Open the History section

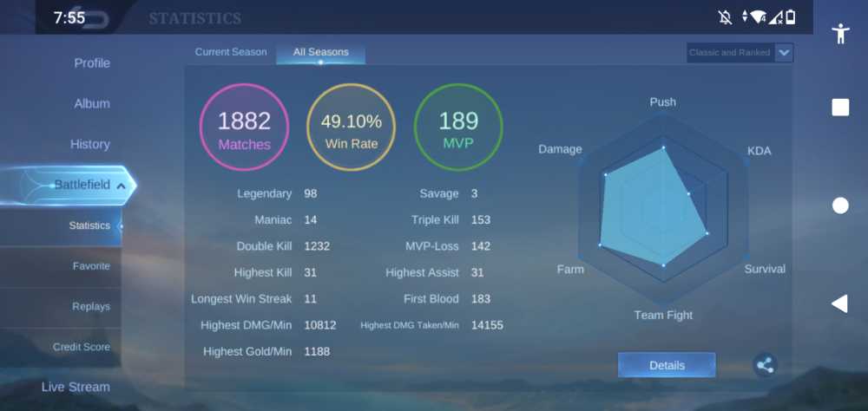(x=89, y=145)
